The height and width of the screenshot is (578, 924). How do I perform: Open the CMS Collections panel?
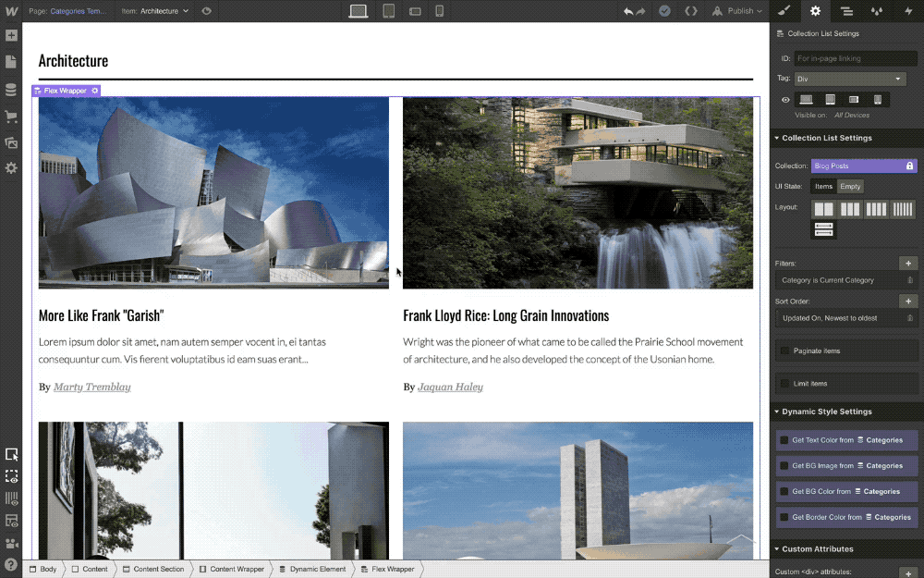pos(11,89)
